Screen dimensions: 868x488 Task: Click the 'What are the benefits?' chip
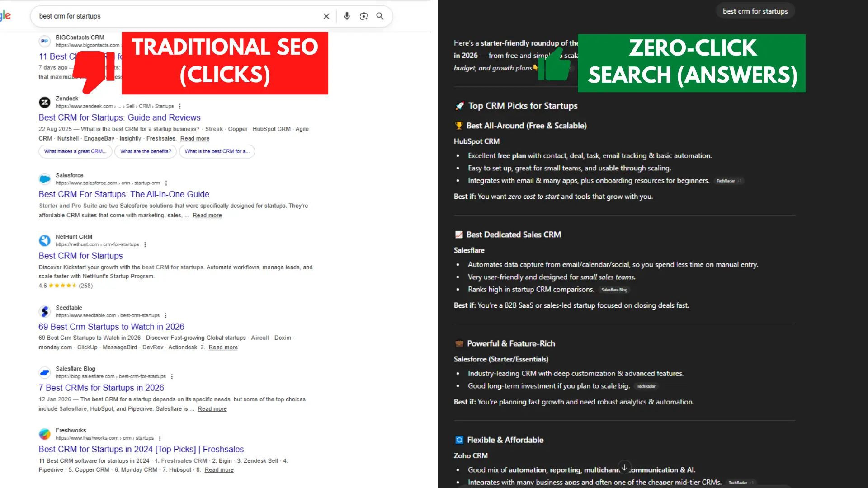pyautogui.click(x=145, y=151)
